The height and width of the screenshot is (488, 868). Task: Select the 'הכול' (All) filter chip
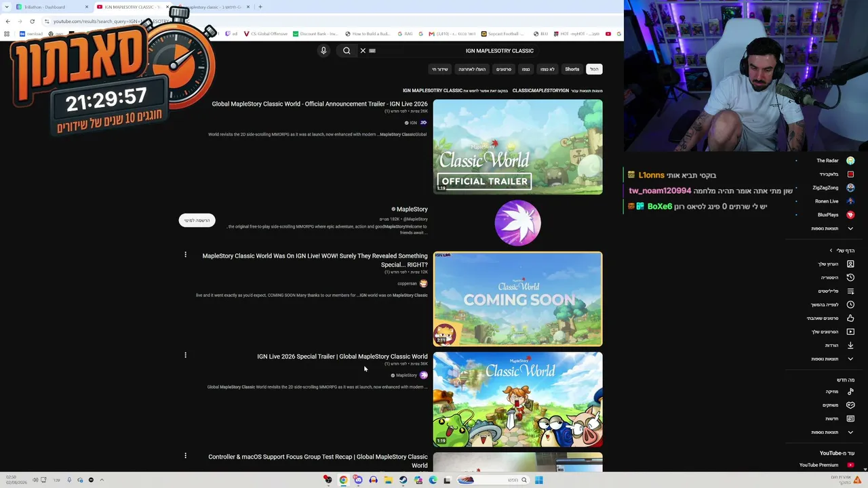594,69
